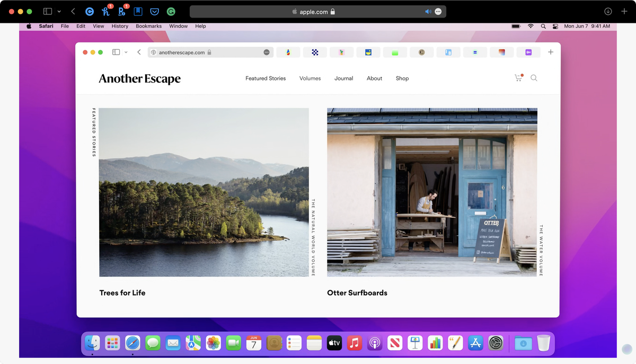Open the shopping cart on Another Escape
The width and height of the screenshot is (636, 364).
point(518,77)
